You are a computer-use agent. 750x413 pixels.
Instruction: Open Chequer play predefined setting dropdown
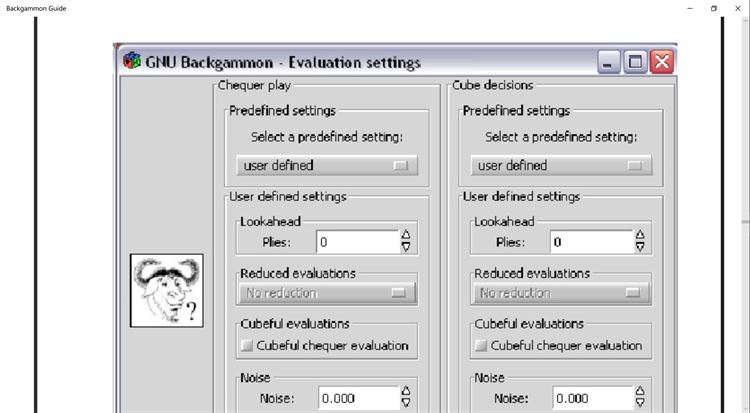(x=327, y=166)
